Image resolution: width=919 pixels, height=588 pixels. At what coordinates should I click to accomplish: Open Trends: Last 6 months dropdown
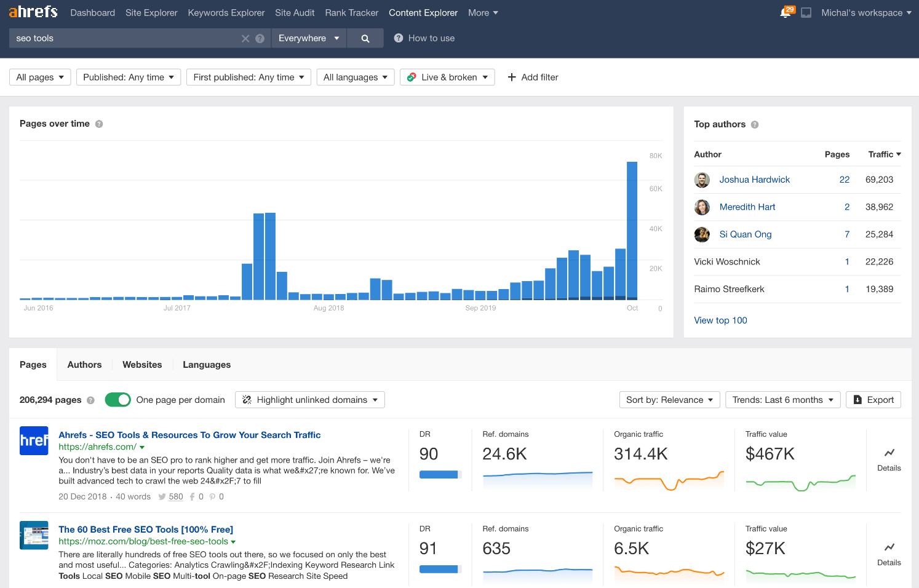[x=782, y=400]
